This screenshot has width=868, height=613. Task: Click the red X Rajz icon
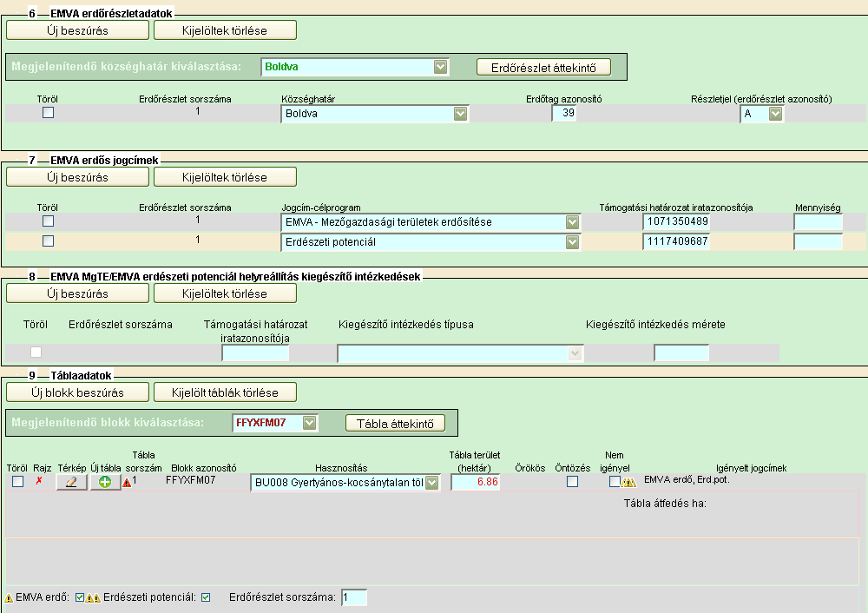(39, 481)
